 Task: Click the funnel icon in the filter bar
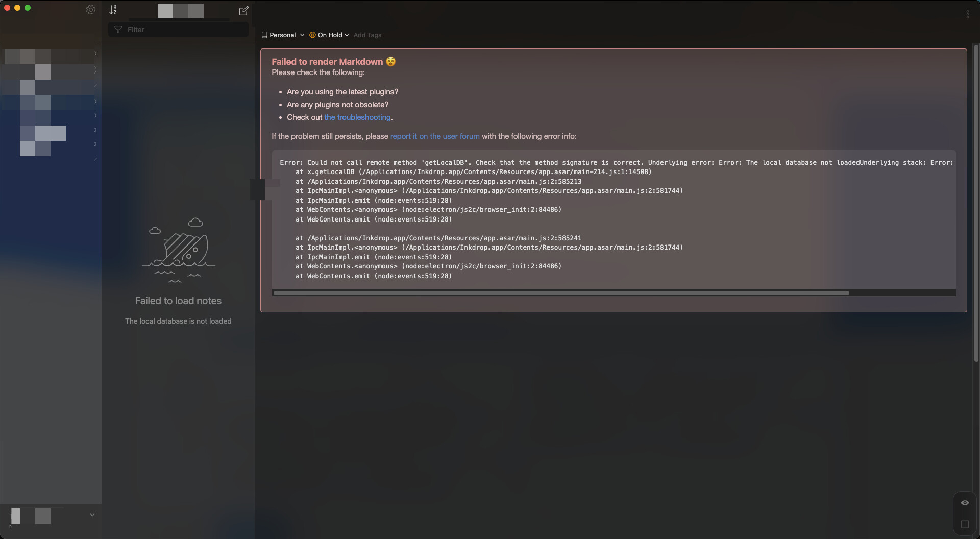coord(118,30)
